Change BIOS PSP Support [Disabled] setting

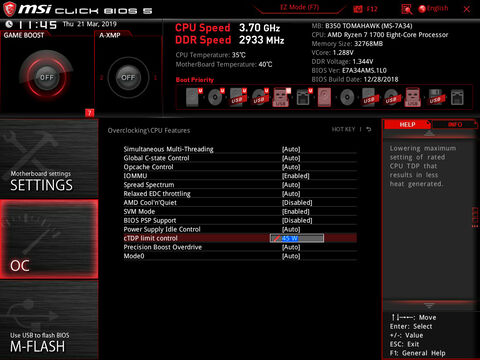pyautogui.click(x=297, y=220)
